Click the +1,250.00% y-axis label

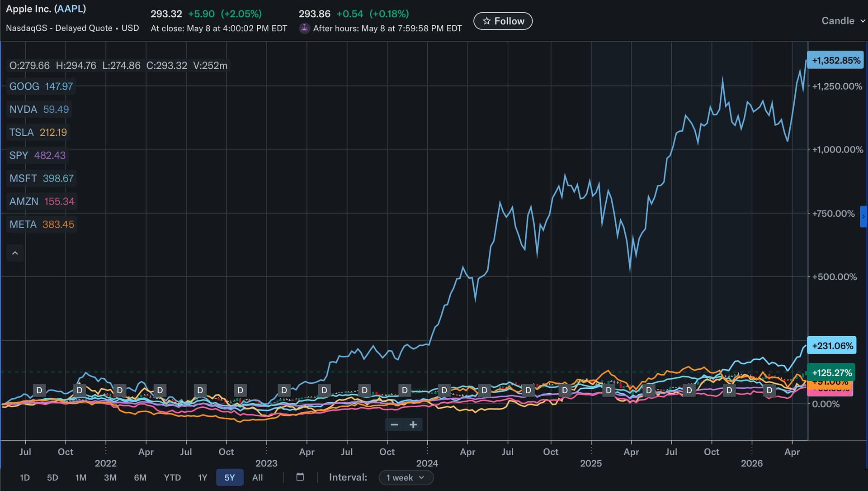837,86
